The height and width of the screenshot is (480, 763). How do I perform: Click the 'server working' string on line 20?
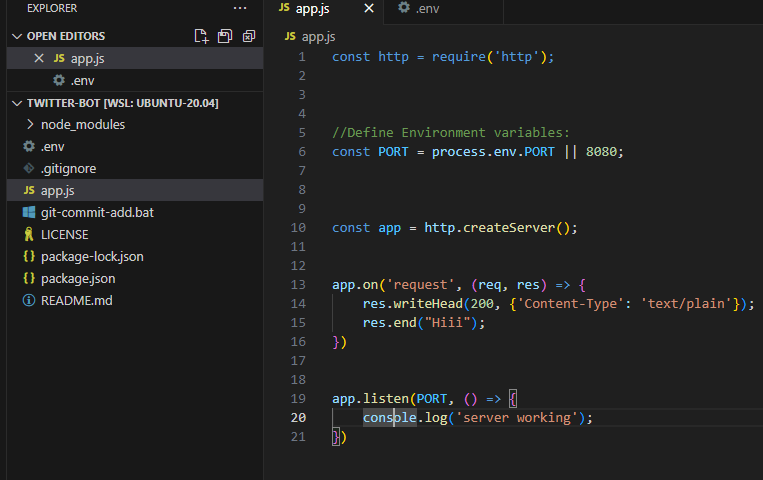pos(516,418)
